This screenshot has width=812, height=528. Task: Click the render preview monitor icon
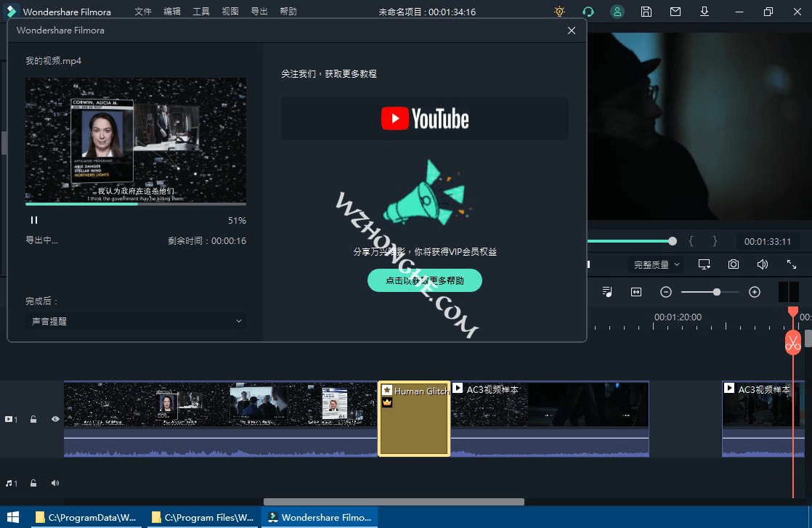click(704, 264)
